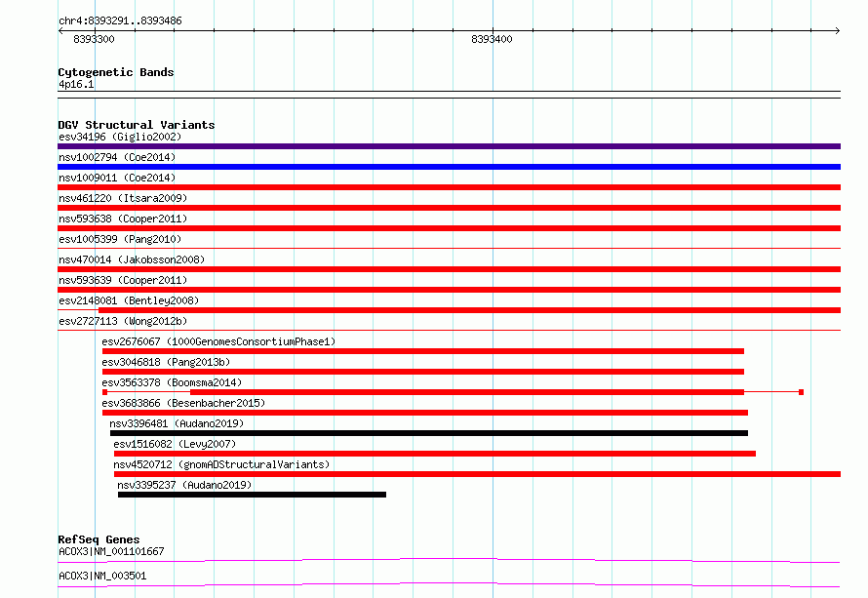Click right end marker of esv3563378
The width and height of the screenshot is (868, 598).
[x=801, y=392]
